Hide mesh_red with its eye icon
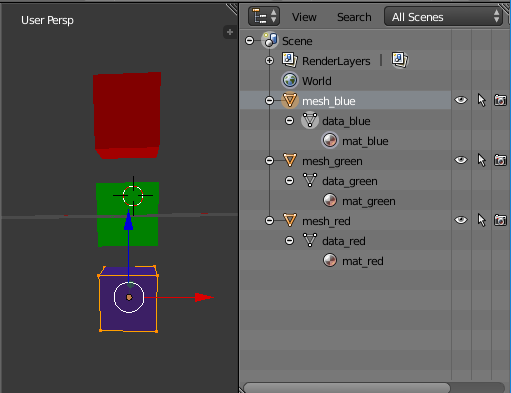The height and width of the screenshot is (393, 511). point(461,220)
